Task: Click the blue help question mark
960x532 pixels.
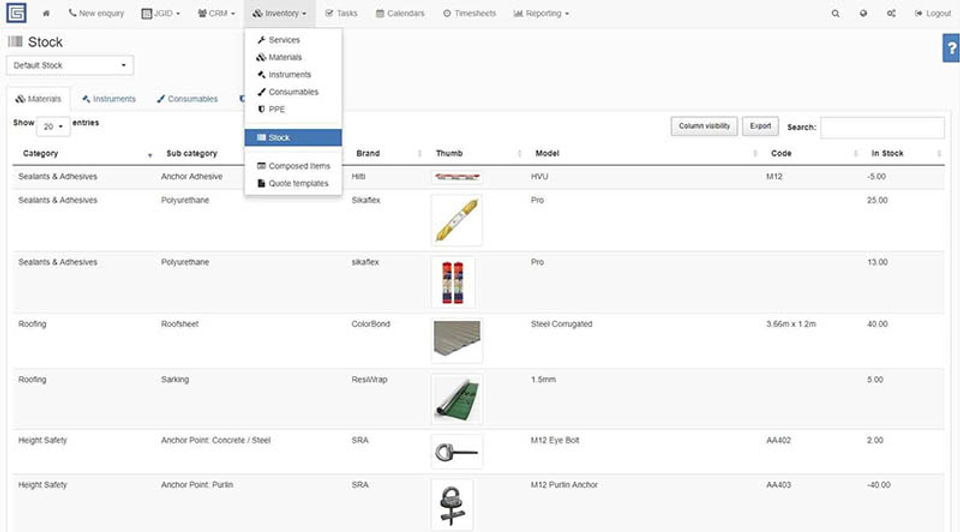Action: [x=951, y=48]
